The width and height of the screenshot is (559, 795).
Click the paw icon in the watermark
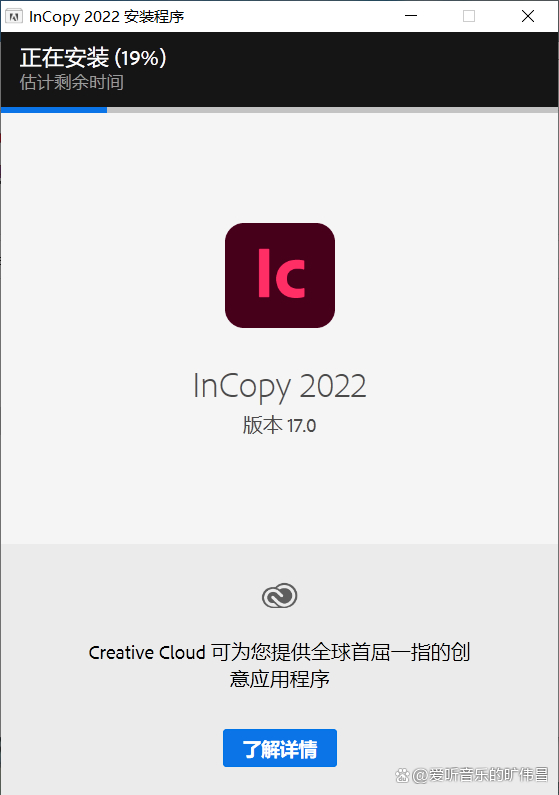pos(402,775)
